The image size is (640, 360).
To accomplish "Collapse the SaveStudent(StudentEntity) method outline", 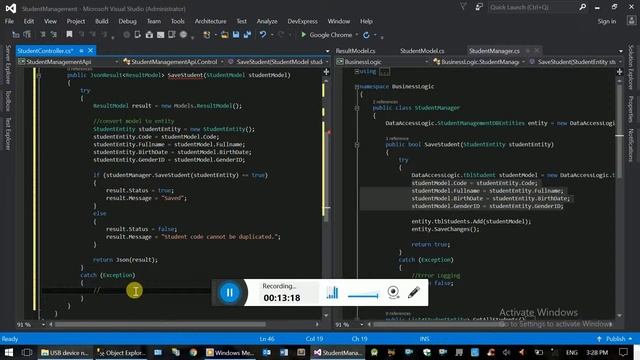I will 356,144.
